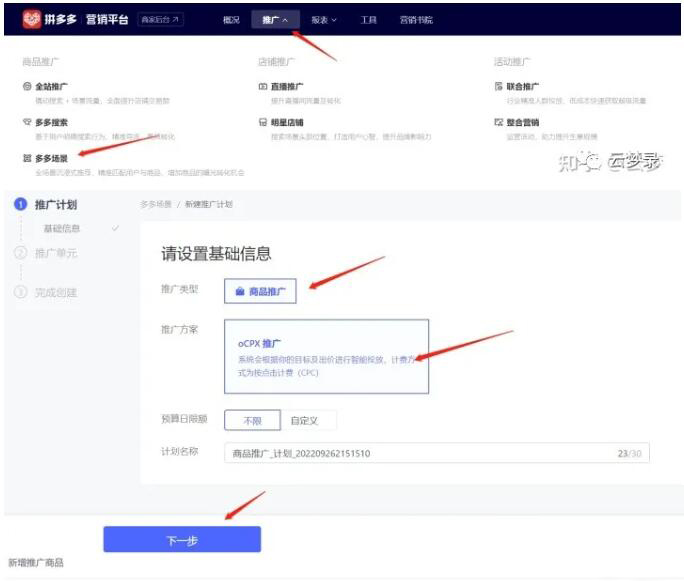Image resolution: width=684 pixels, height=581 pixels.
Task: Select step 1 推广计划 in sidebar
Action: point(56,204)
